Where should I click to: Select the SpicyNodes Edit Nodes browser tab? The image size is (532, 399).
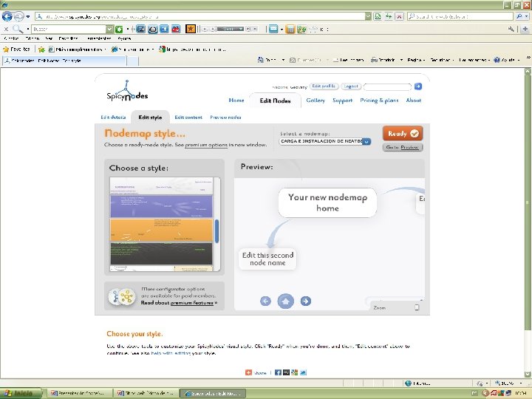tap(64, 61)
